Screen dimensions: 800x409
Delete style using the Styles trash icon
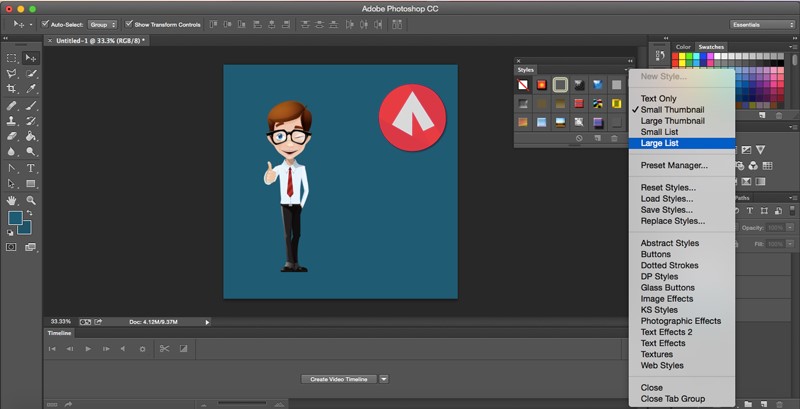click(x=614, y=138)
